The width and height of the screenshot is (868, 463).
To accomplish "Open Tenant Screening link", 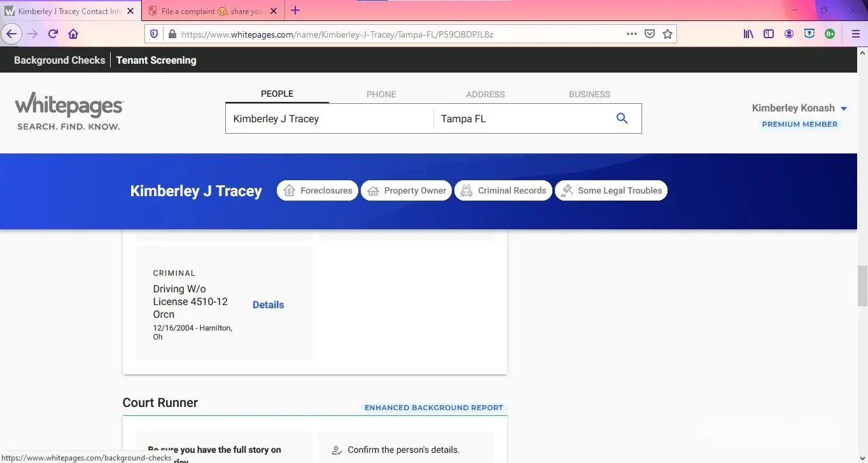I will coord(156,61).
